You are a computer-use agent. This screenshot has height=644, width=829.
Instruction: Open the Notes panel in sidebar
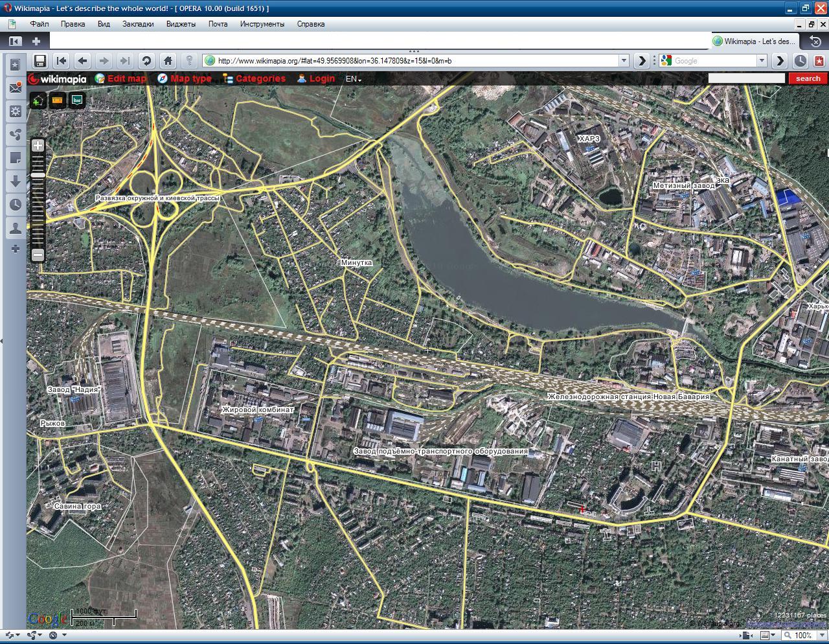tap(16, 158)
